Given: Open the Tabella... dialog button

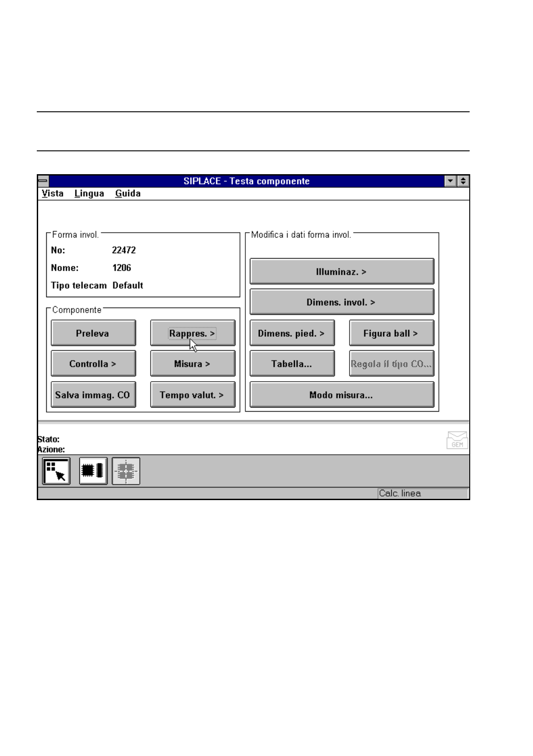Looking at the screenshot, I should point(292,364).
